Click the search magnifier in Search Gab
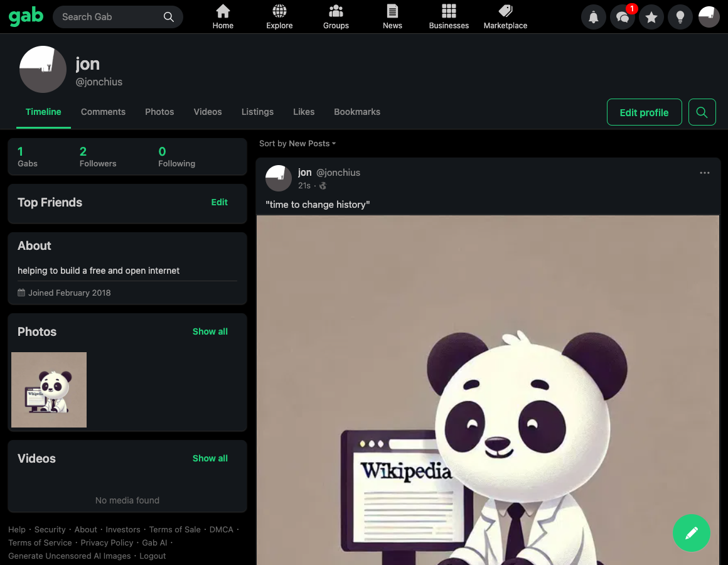The width and height of the screenshot is (728, 565). pyautogui.click(x=169, y=17)
